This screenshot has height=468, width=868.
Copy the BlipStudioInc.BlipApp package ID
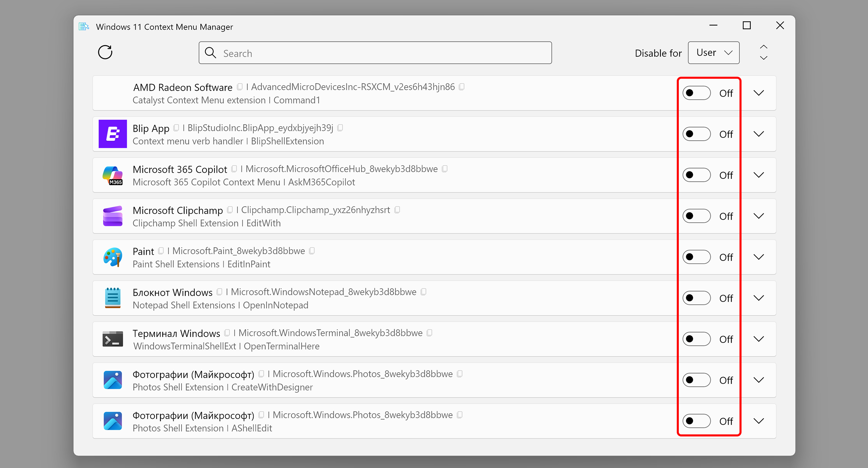340,128
